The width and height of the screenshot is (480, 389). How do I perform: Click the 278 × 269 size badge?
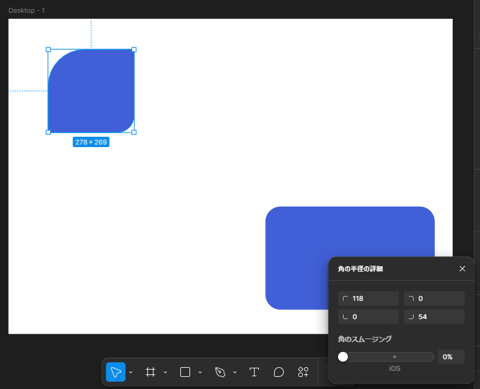91,142
